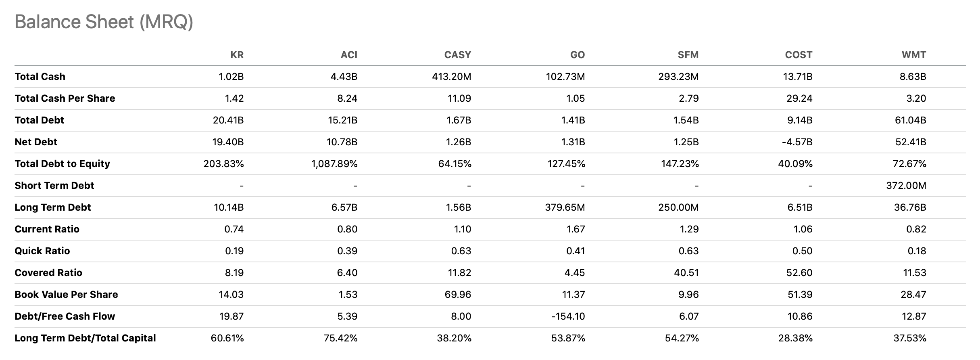Click GO's -154.10 debt/free cash flow value
This screenshot has width=980, height=360.
568,316
